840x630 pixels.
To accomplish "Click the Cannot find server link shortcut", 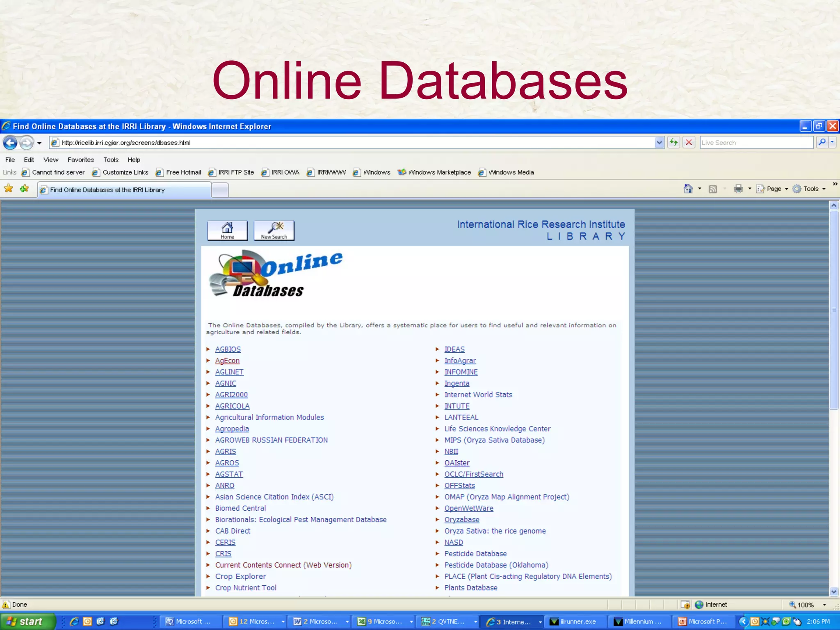I will [53, 172].
